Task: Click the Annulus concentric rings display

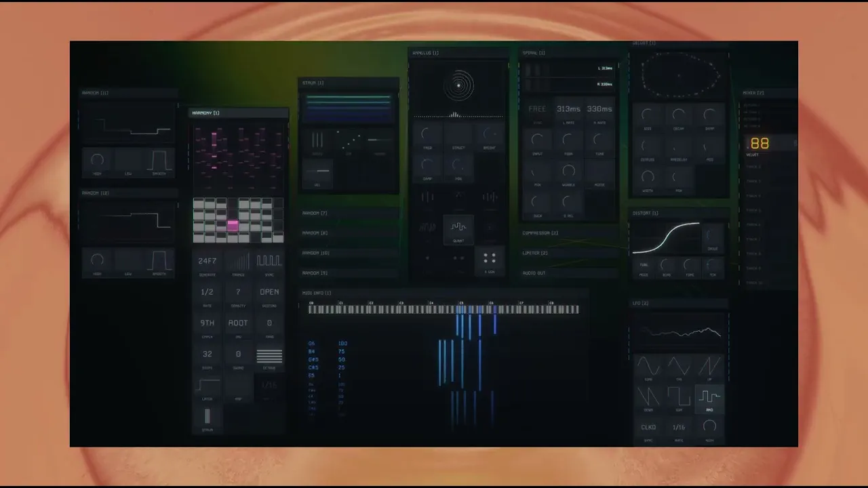Action: click(x=458, y=85)
